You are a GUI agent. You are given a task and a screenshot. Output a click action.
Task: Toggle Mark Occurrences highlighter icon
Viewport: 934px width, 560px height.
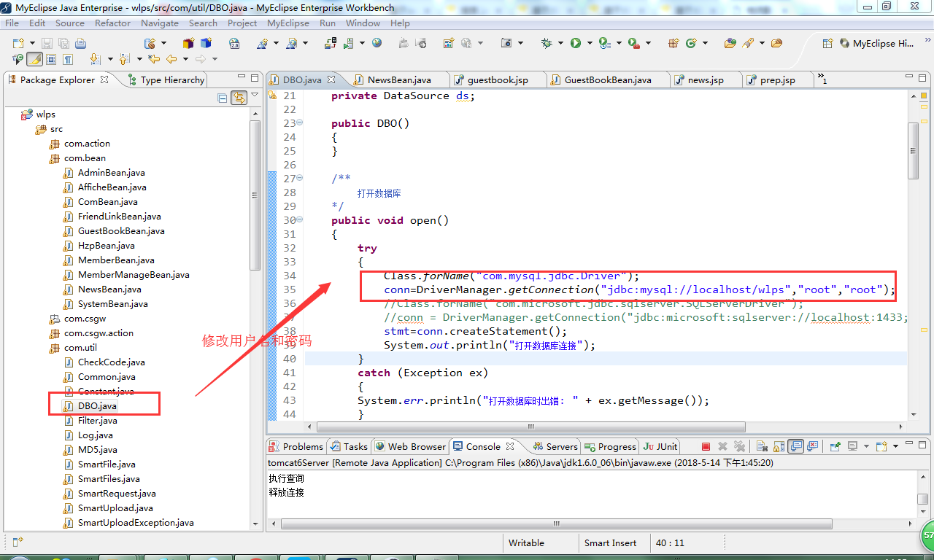pos(34,58)
